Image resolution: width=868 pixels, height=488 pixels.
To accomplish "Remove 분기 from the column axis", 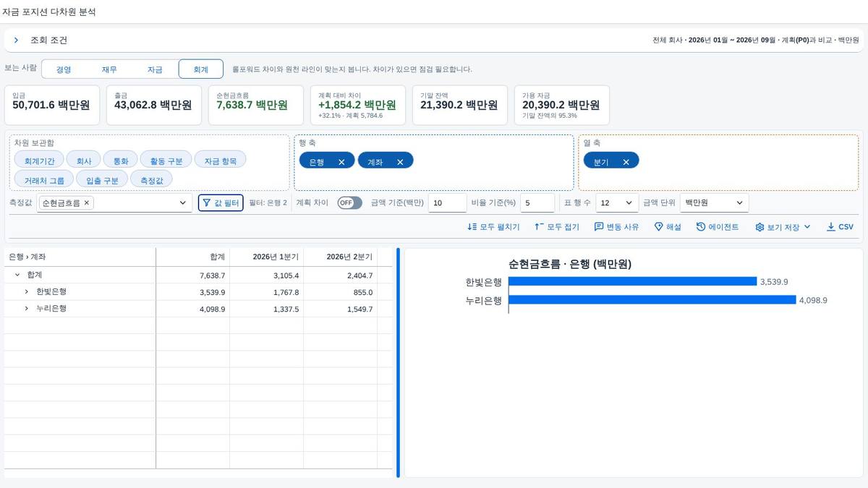I will tap(626, 162).
